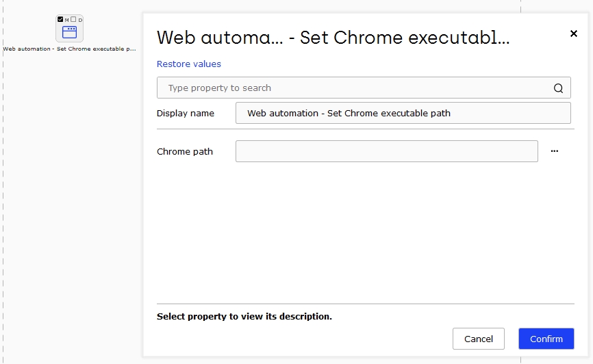The width and height of the screenshot is (593, 364).
Task: Click the 'Select property to view its description' text
Action: [244, 316]
